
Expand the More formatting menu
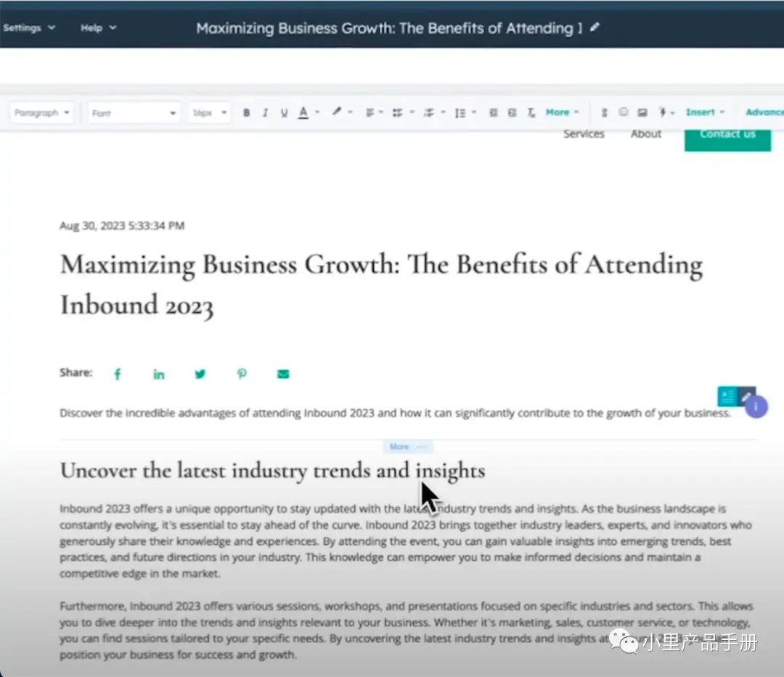(562, 112)
